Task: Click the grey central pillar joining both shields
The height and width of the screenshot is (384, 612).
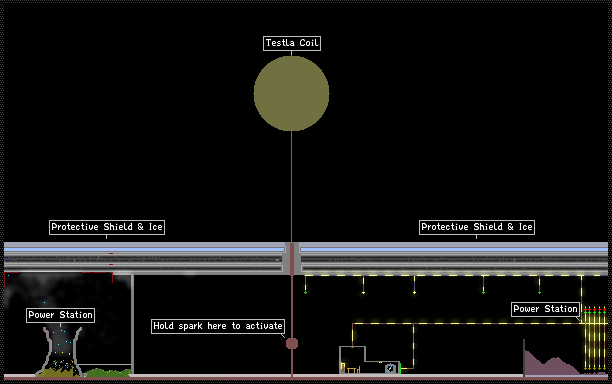Action: 292,258
